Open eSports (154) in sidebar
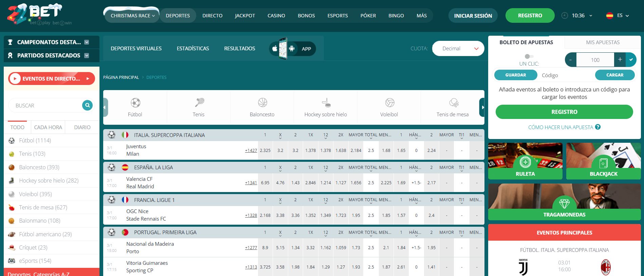The height and width of the screenshot is (276, 644). click(x=51, y=261)
